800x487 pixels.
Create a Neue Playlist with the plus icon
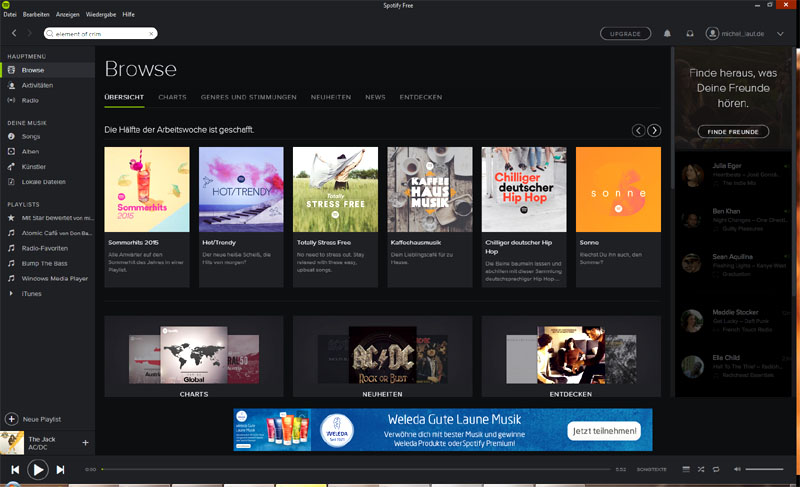click(x=12, y=419)
